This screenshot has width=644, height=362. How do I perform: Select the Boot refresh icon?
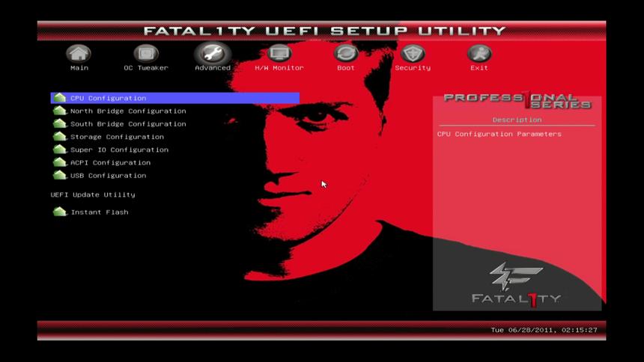point(346,53)
